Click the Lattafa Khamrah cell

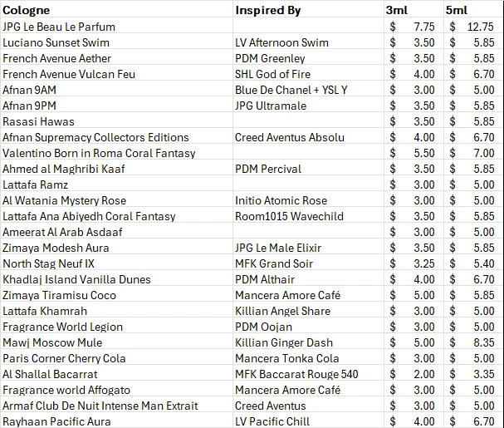(117, 311)
